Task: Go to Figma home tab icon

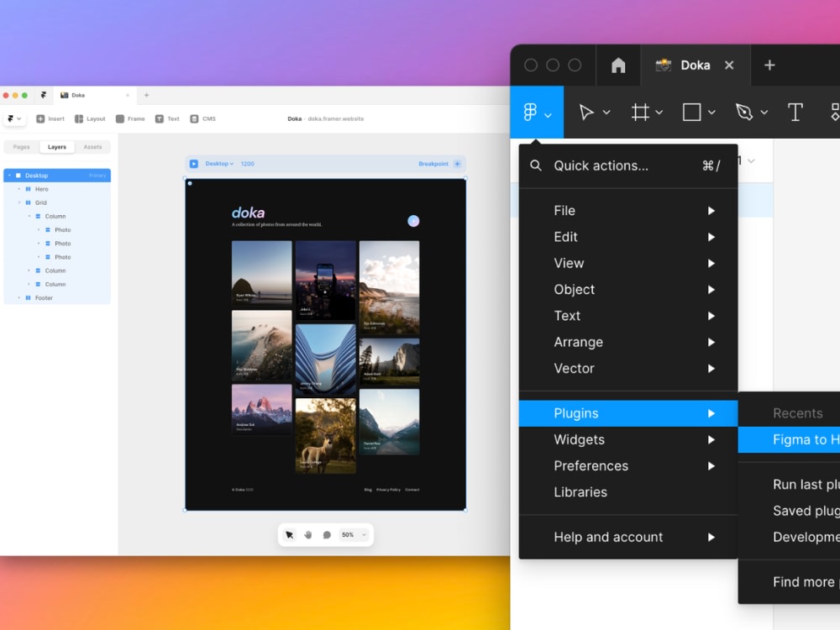Action: coord(618,66)
